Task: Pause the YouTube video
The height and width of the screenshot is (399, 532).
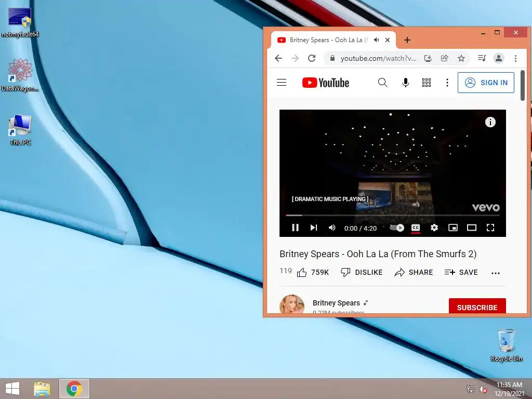Action: click(x=295, y=228)
